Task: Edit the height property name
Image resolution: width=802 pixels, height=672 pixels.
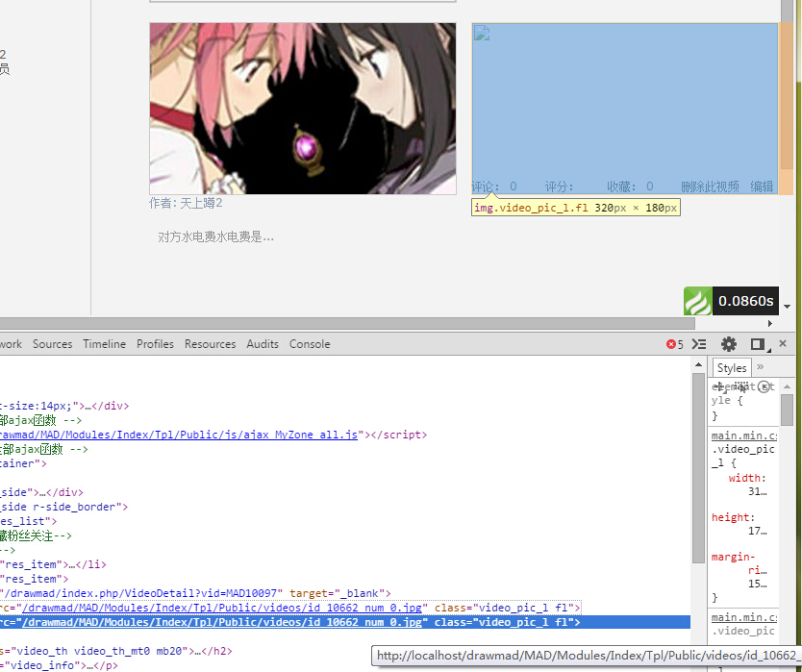Action: tap(731, 517)
